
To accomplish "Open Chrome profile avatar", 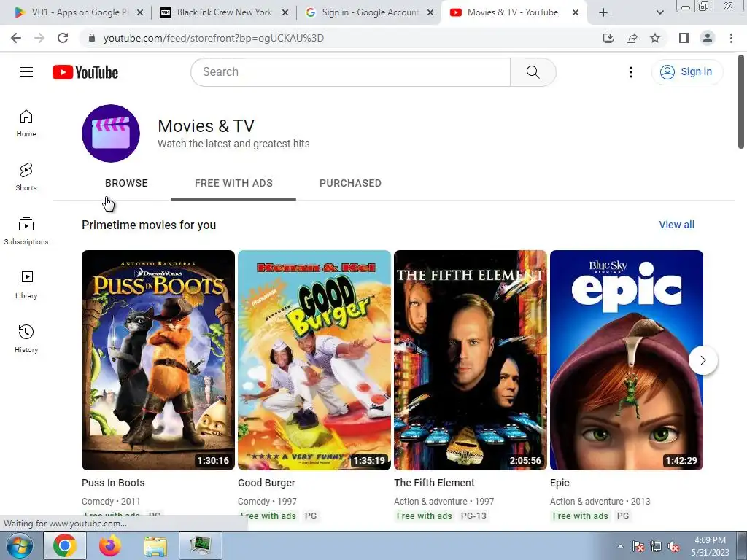I will 708,38.
